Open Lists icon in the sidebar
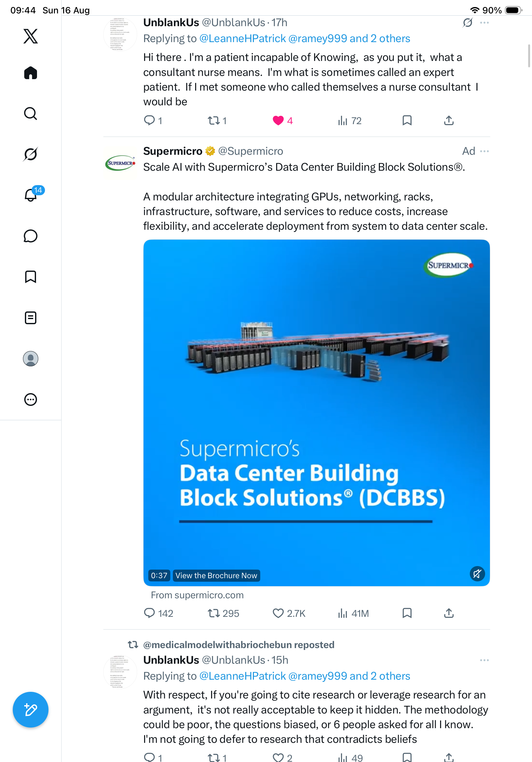Screen dimensions: 532x762 coord(31,318)
